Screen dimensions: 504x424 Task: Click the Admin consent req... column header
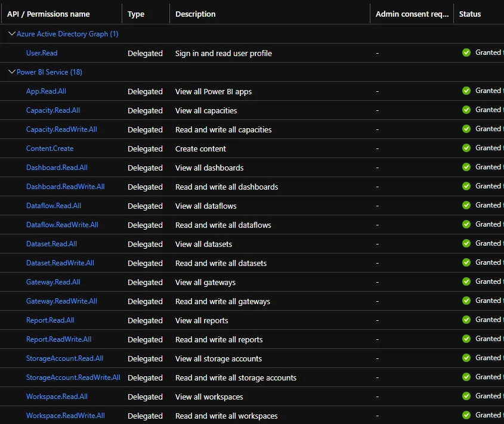pos(412,14)
